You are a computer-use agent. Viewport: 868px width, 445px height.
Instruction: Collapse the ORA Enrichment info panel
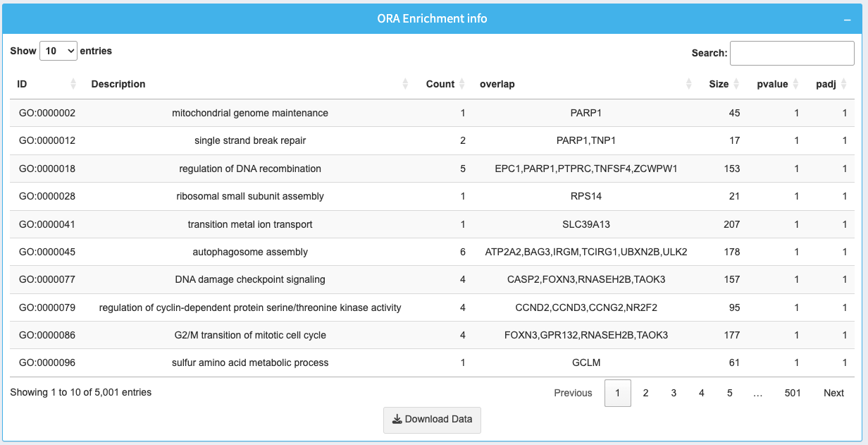[848, 20]
